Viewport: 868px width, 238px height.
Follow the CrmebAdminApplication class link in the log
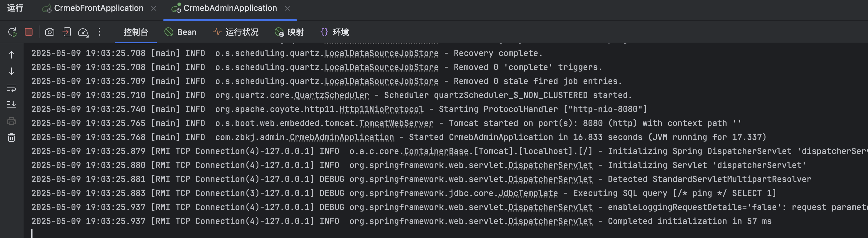pyautogui.click(x=342, y=137)
